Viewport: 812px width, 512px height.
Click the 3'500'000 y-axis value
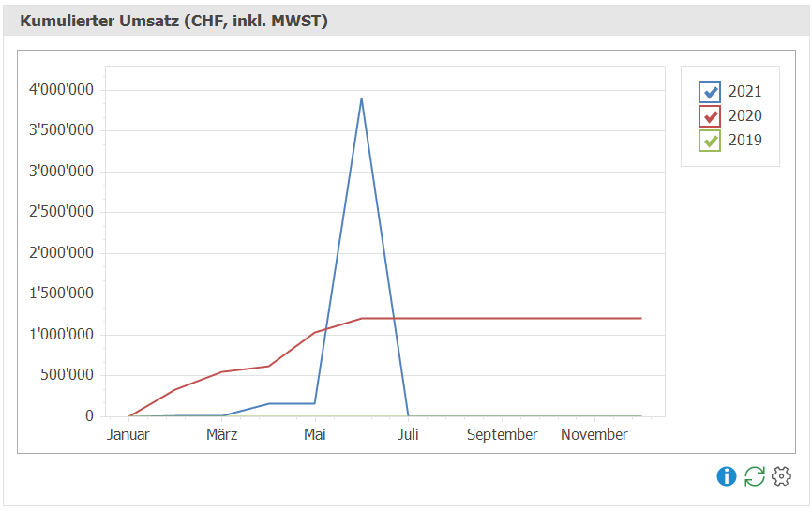[x=61, y=130]
